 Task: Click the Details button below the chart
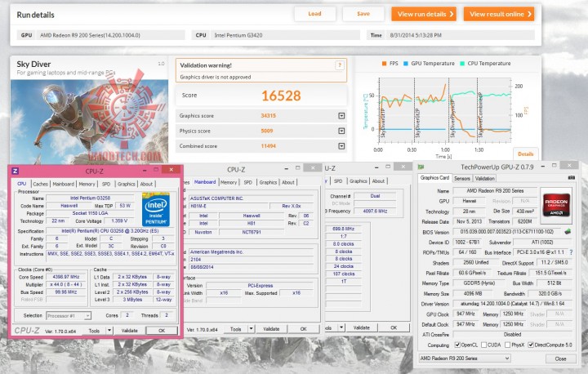click(525, 154)
